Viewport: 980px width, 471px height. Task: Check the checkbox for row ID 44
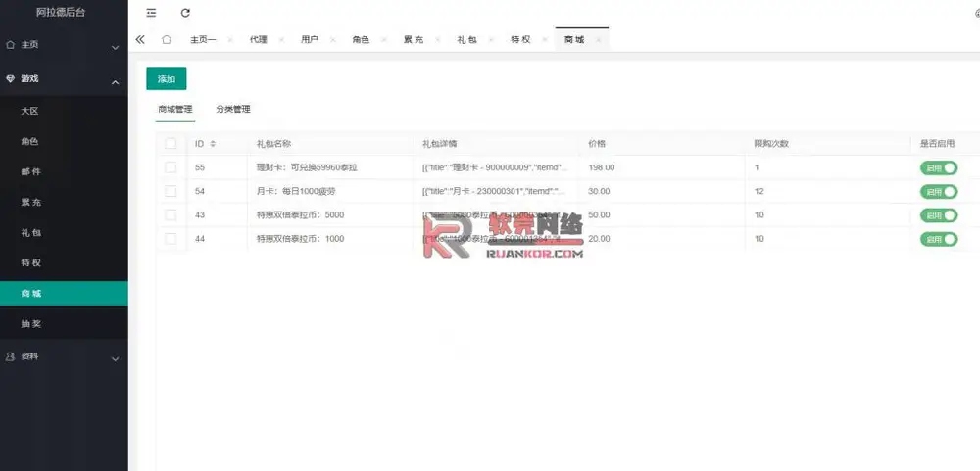click(171, 239)
